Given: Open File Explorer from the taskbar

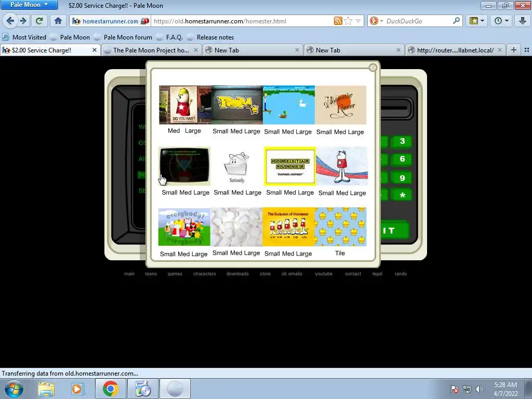Looking at the screenshot, I should pos(46,389).
